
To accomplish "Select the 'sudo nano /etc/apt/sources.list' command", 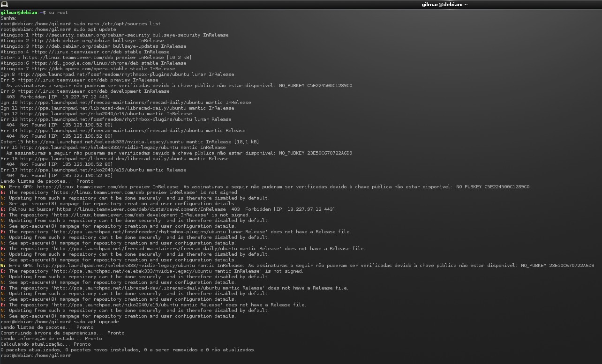I will [117, 23].
